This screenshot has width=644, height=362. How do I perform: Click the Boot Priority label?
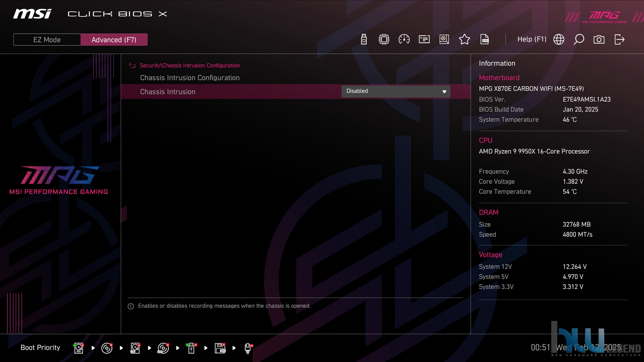[x=40, y=348]
